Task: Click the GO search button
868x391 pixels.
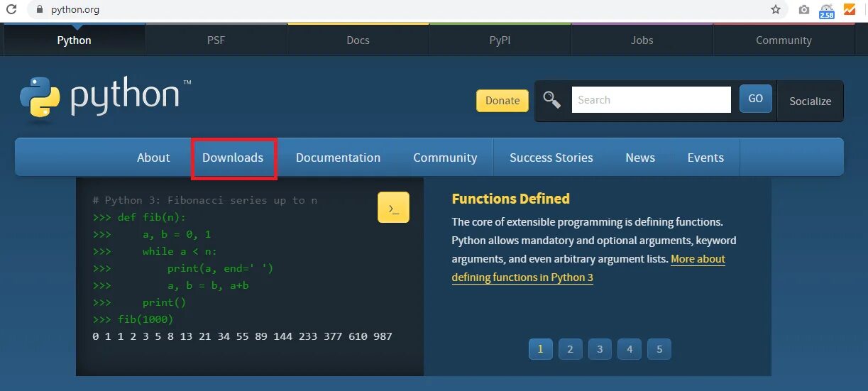Action: click(x=755, y=99)
